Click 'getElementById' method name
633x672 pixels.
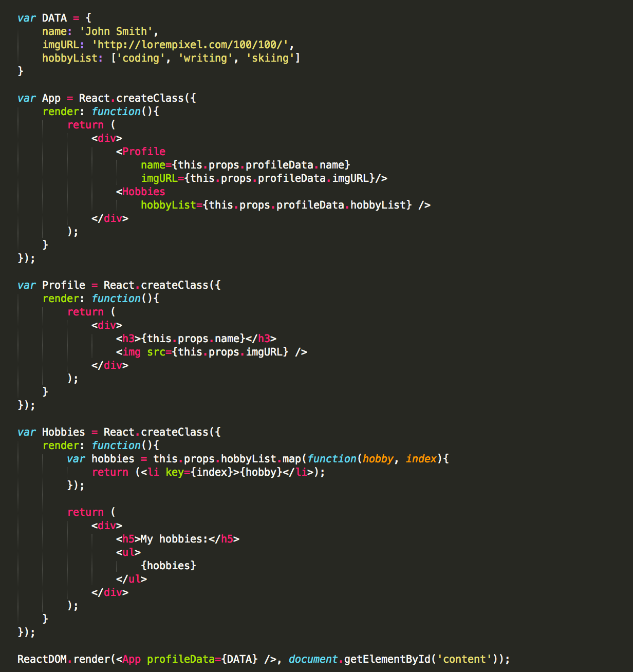coord(387,659)
